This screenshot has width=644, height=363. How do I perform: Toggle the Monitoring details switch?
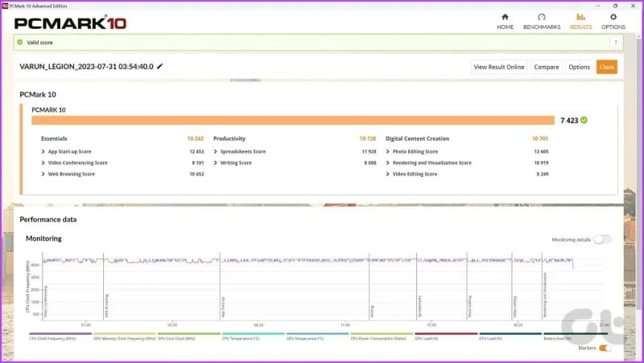[602, 239]
